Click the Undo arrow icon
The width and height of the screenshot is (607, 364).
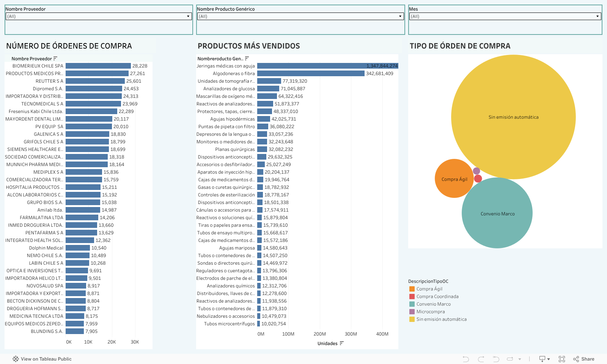coord(466,359)
